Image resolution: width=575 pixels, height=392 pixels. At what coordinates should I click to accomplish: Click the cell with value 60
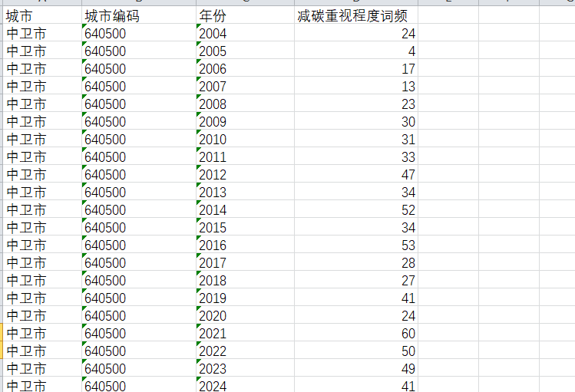[356, 334]
